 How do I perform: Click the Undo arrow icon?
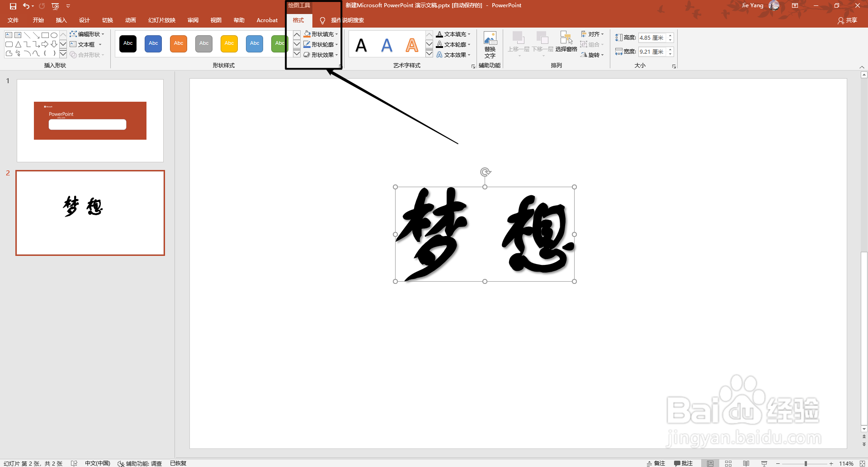26,6
